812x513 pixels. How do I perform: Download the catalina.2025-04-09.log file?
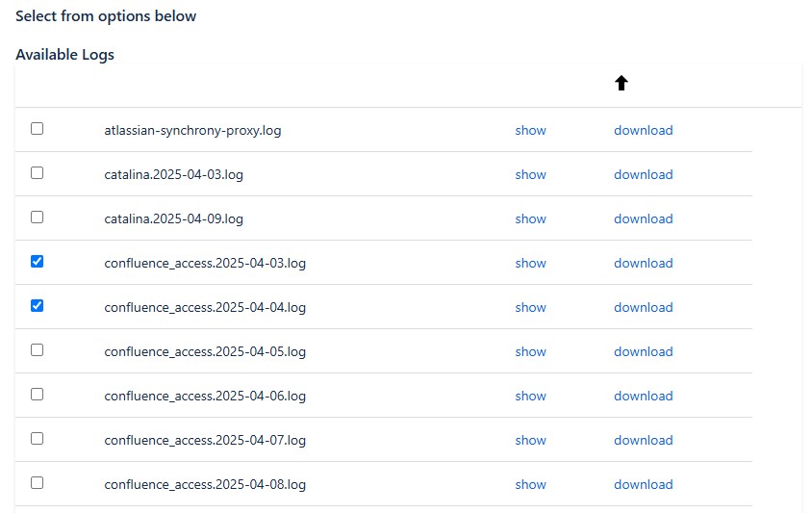[x=643, y=218]
